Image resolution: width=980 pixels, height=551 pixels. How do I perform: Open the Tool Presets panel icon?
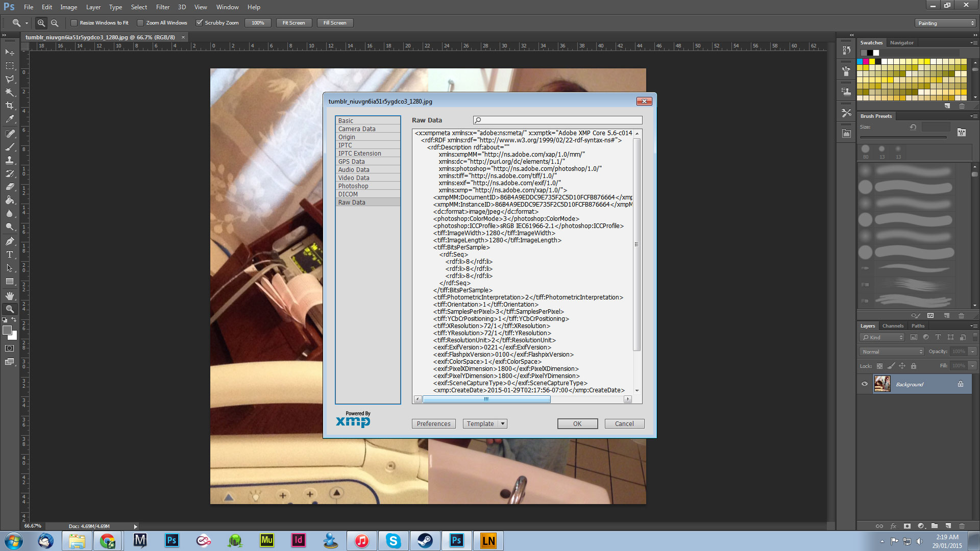tap(847, 113)
